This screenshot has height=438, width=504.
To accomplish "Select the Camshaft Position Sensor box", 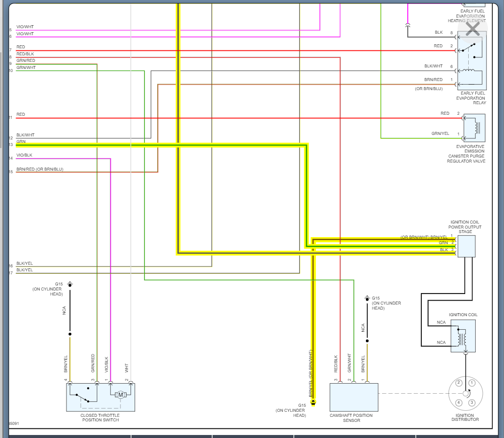I will [354, 397].
